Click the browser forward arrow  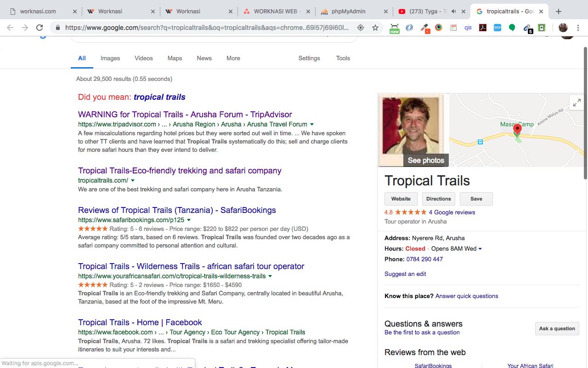pyautogui.click(x=25, y=28)
